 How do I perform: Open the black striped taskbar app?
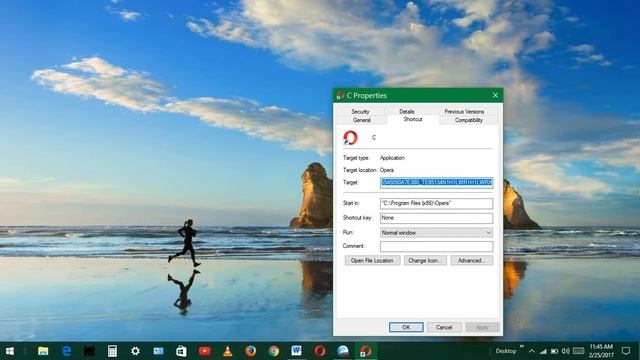89,351
